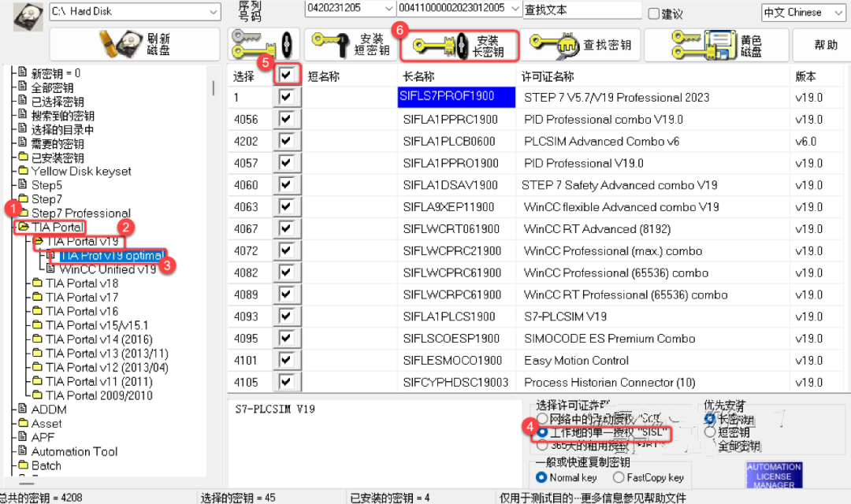Uncheck the PID Professional combo V19.0 checkbox

pos(287,119)
